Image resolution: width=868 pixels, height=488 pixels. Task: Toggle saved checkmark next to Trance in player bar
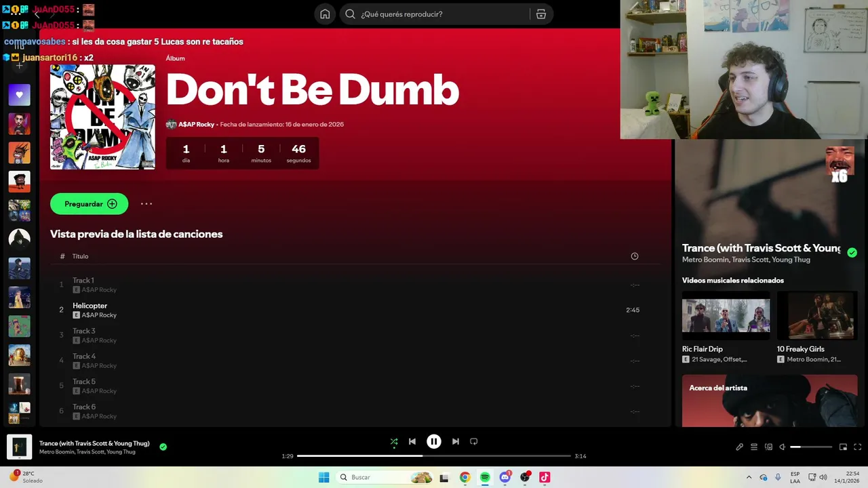click(163, 447)
